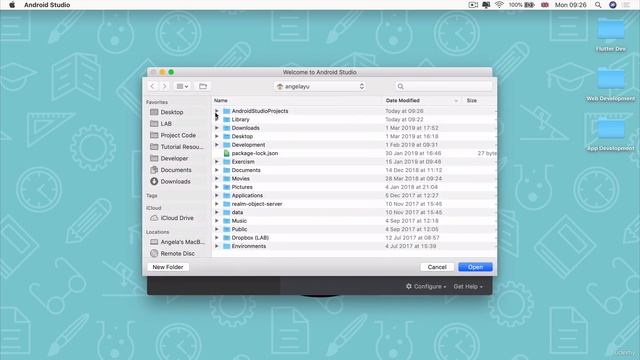Click the Mon 09:26 clock
The height and width of the screenshot is (360, 640).
[571, 5]
